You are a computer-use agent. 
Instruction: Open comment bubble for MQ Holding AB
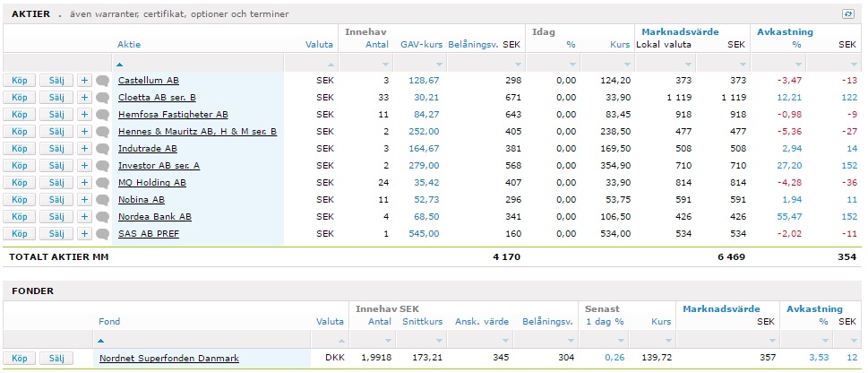[x=102, y=183]
